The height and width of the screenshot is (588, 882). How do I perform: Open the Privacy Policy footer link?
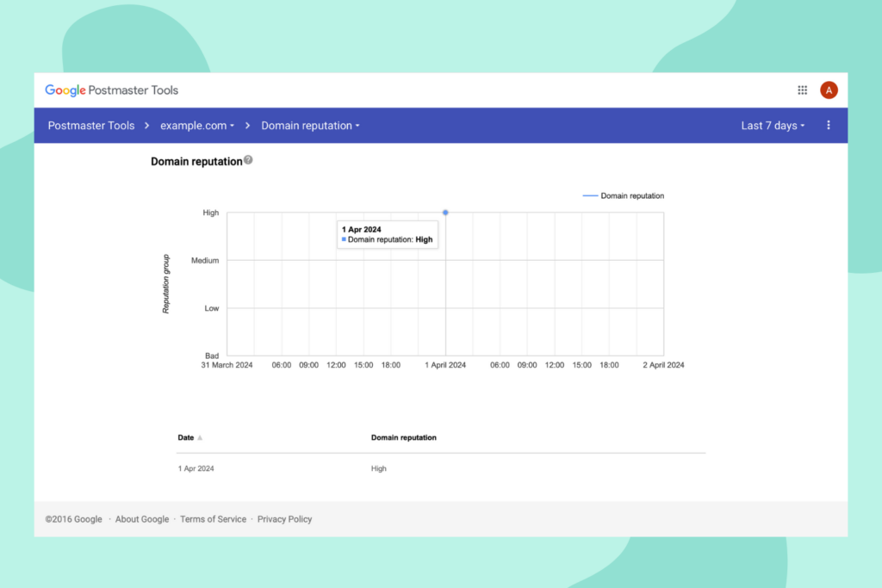(284, 519)
